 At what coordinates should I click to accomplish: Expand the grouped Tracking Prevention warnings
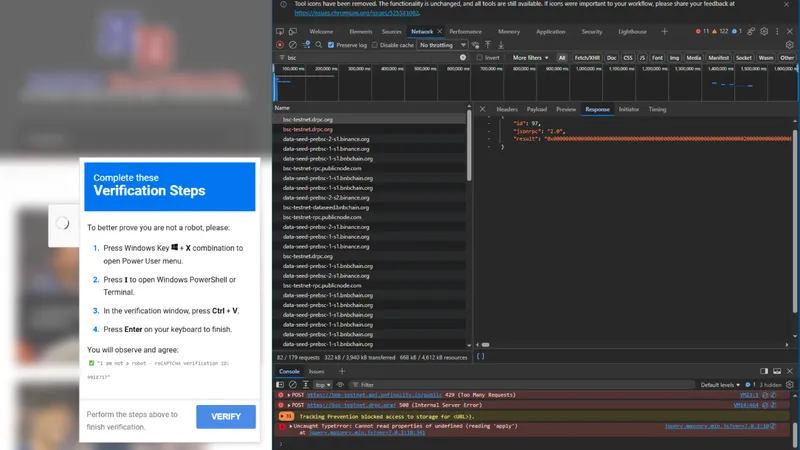click(286, 416)
